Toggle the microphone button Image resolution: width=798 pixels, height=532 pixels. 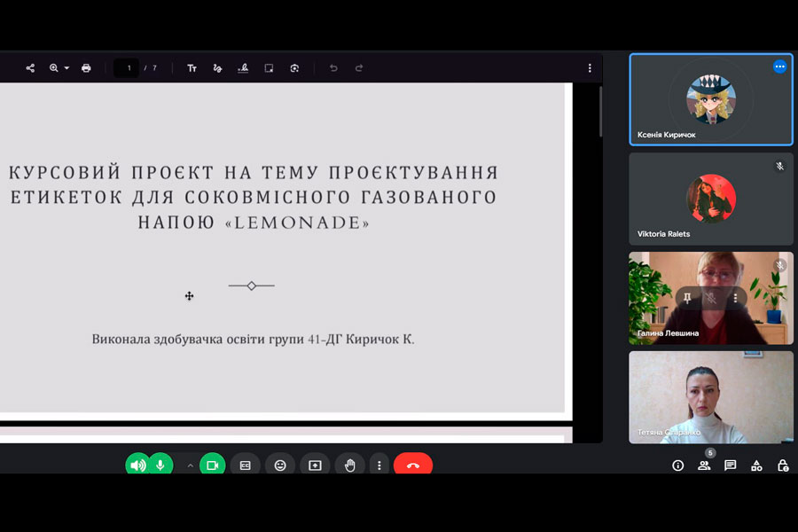160,465
